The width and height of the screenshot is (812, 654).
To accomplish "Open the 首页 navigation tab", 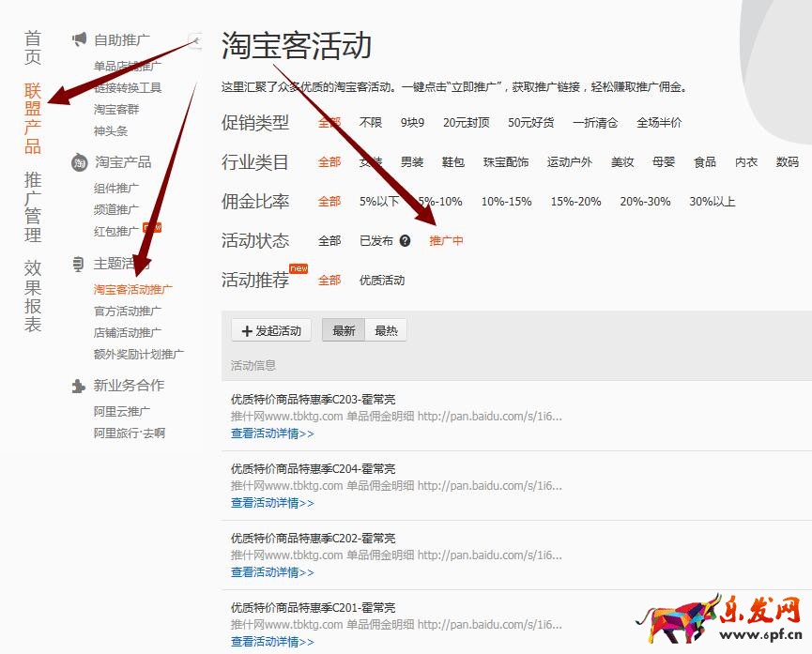I will click(x=33, y=48).
